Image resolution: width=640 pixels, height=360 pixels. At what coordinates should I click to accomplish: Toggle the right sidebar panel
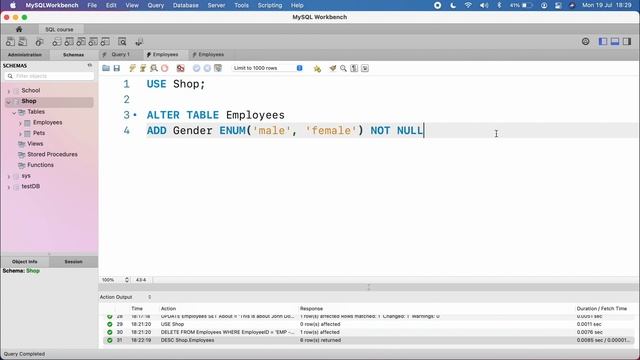click(x=627, y=42)
